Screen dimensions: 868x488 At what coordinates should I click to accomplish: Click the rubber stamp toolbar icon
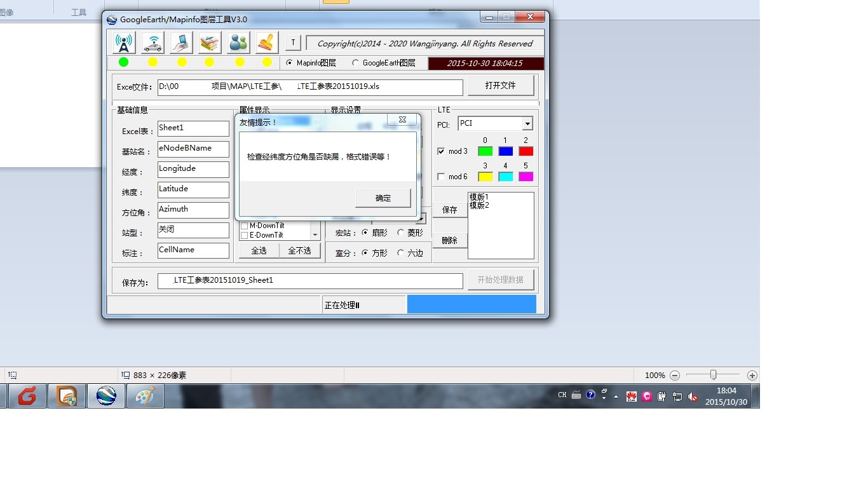pyautogui.click(x=267, y=43)
